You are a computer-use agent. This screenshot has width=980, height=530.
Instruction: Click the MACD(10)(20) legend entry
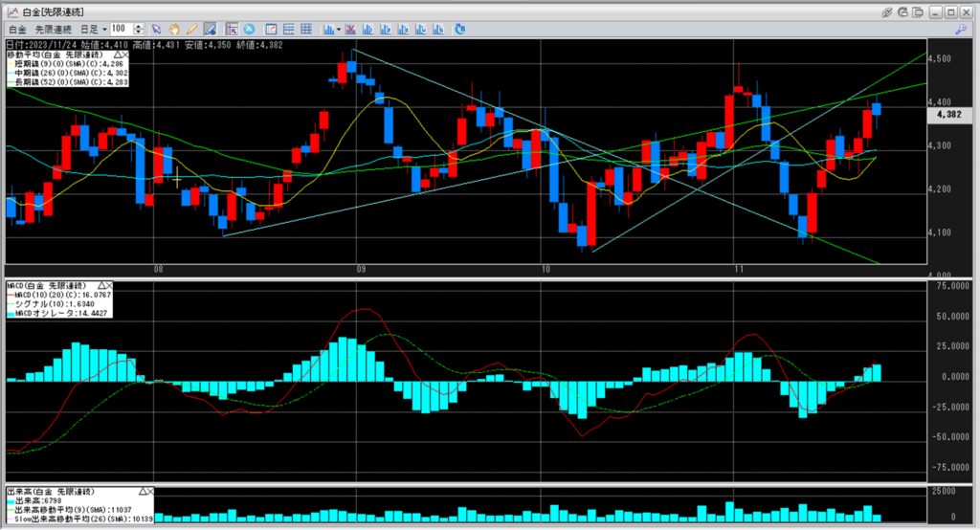tap(59, 295)
